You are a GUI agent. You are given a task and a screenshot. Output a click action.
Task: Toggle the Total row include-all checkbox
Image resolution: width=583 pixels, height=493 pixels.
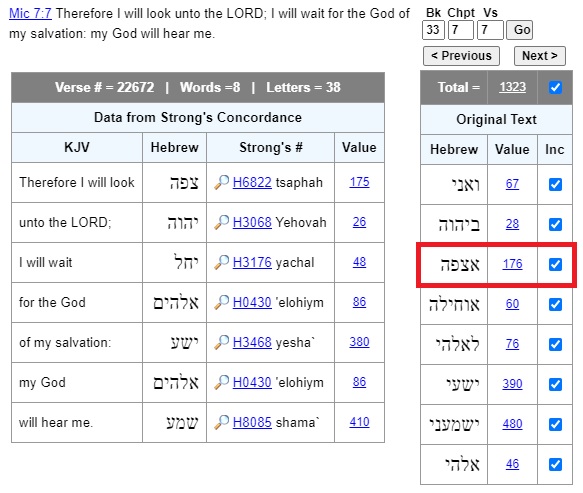click(x=555, y=87)
